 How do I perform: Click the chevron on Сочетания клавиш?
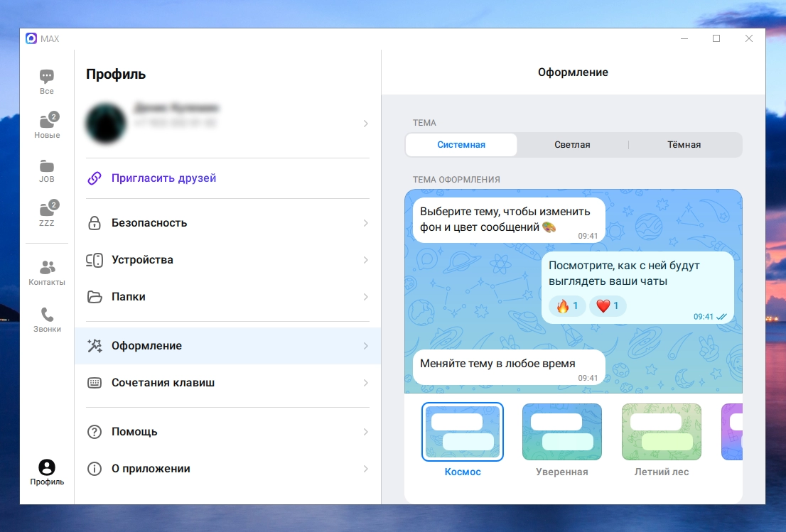tap(366, 384)
